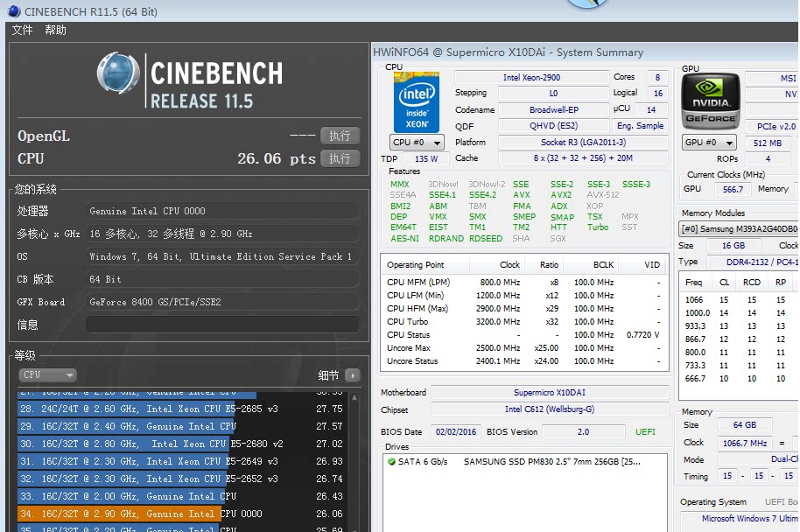Open the CPU #0 selector dropdown

[417, 143]
